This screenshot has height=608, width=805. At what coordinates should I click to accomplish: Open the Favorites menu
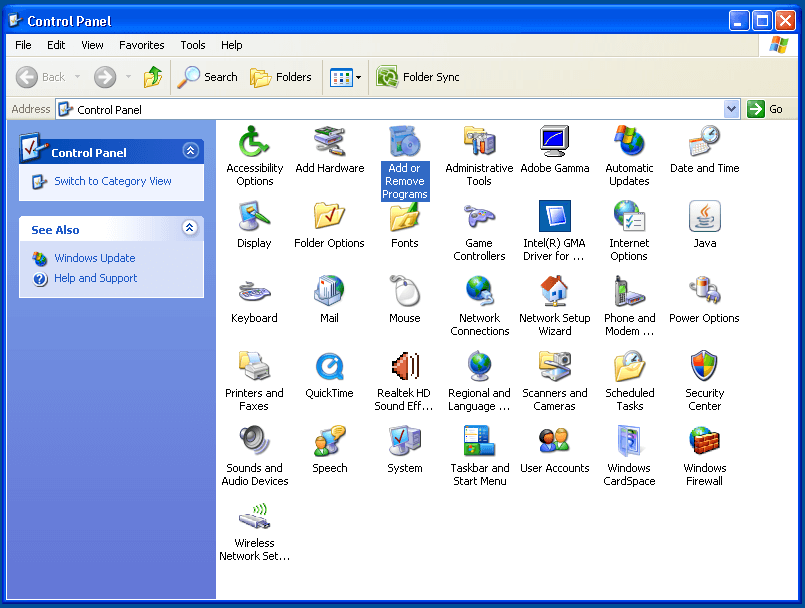[x=142, y=45]
